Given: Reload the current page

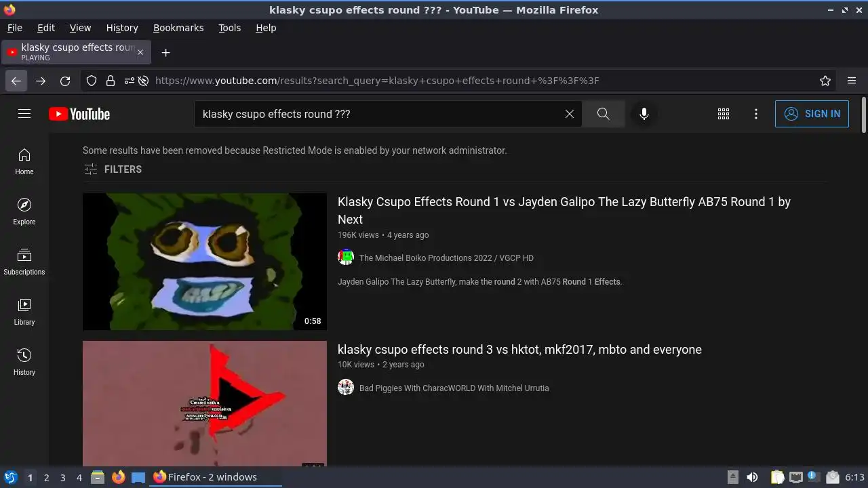Looking at the screenshot, I should (x=65, y=81).
